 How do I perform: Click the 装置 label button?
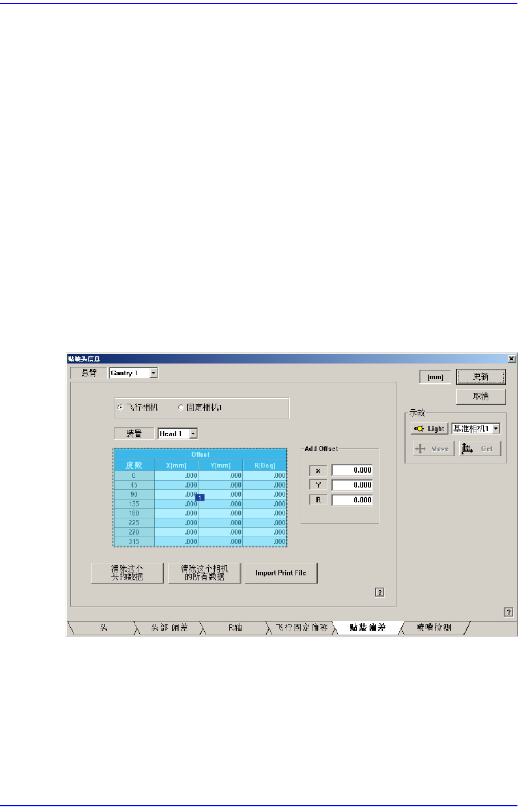point(134,434)
